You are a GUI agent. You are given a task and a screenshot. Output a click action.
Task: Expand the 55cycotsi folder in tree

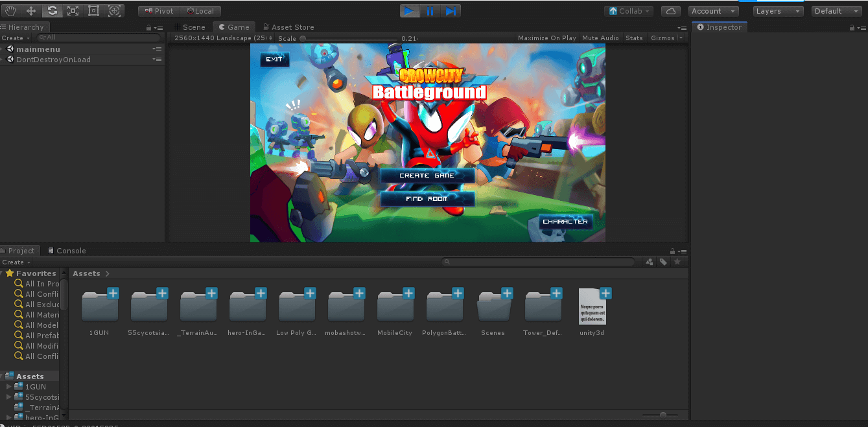pyautogui.click(x=9, y=397)
